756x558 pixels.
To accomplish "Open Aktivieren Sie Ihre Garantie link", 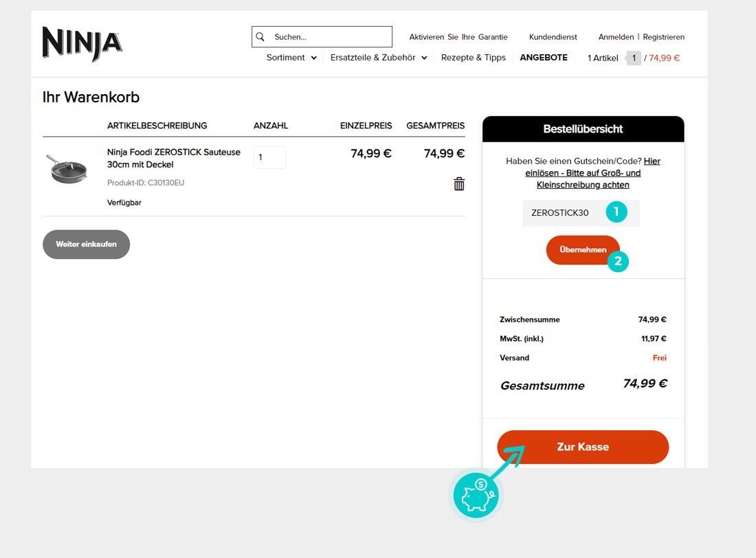I will pyautogui.click(x=458, y=36).
